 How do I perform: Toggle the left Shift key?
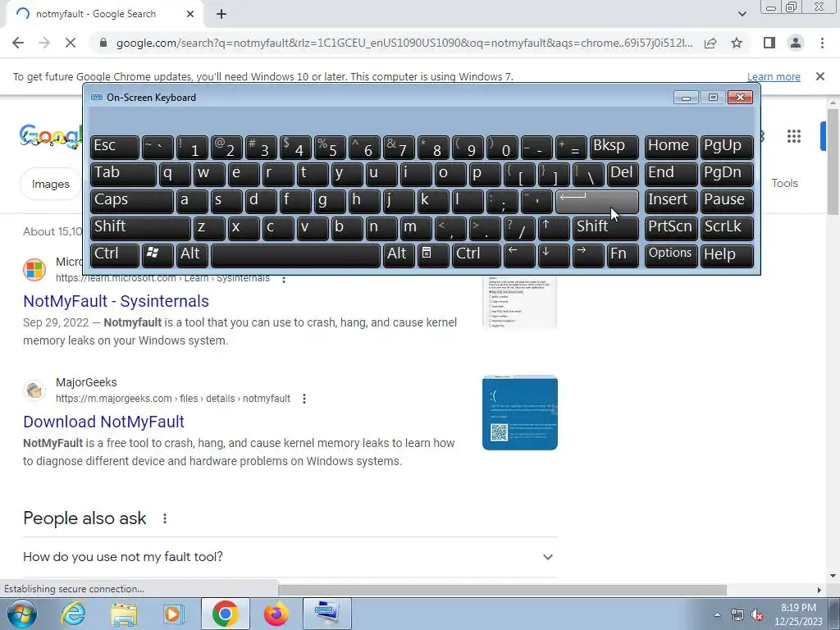tap(140, 228)
